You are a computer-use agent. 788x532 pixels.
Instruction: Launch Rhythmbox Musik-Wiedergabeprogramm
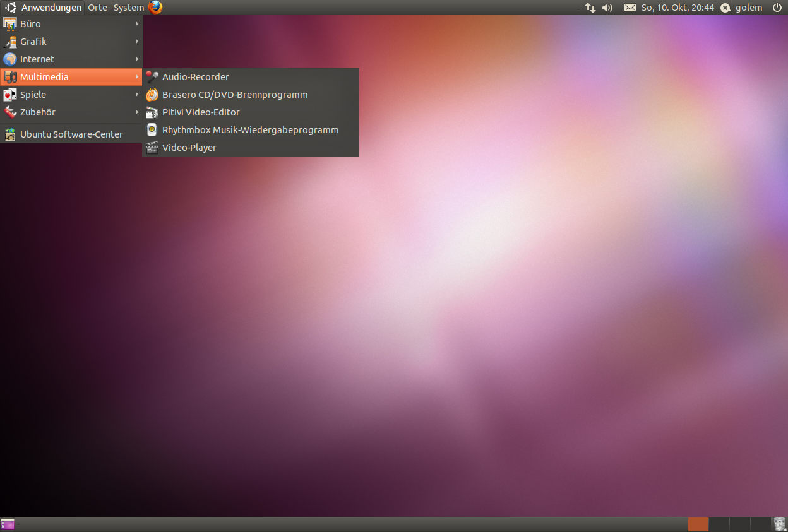(251, 130)
